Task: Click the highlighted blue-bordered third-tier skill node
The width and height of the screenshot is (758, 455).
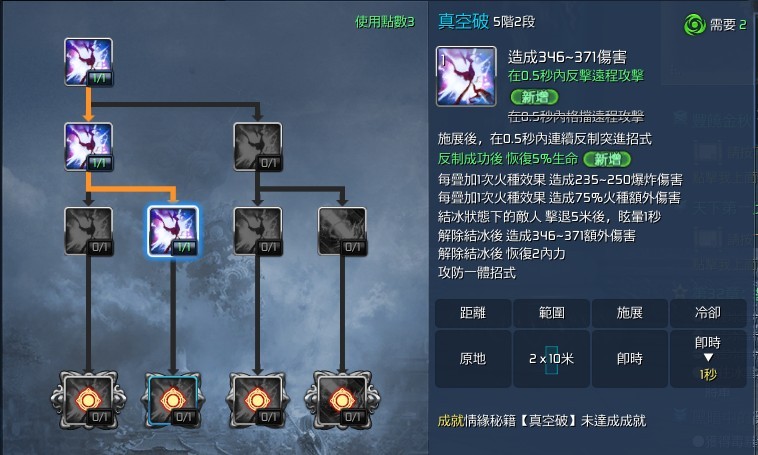Action: pyautogui.click(x=173, y=231)
